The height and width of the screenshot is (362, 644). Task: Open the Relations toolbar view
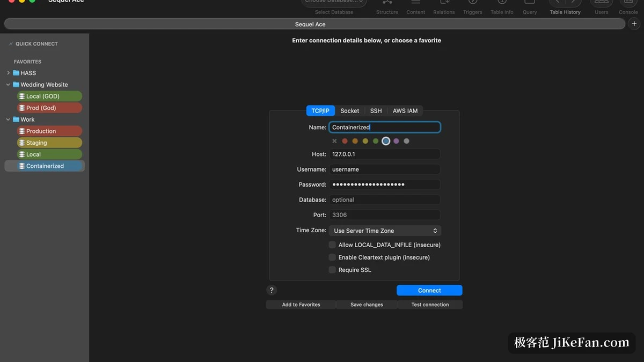444,8
